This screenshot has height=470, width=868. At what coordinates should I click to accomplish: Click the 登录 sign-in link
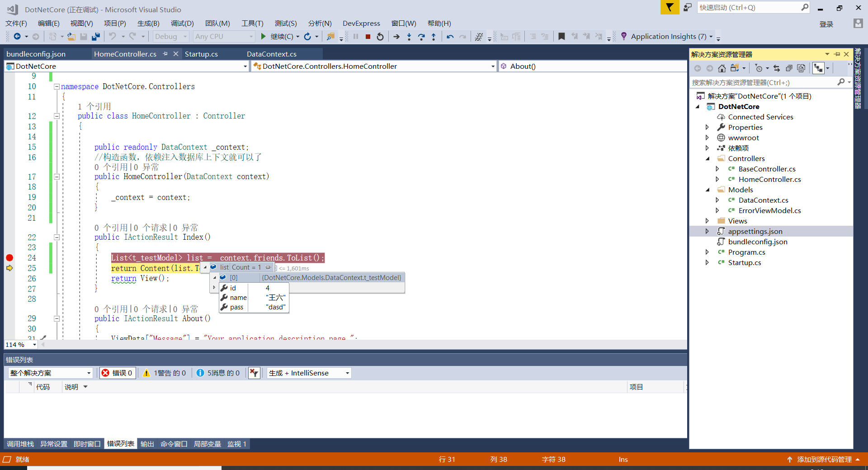(826, 24)
